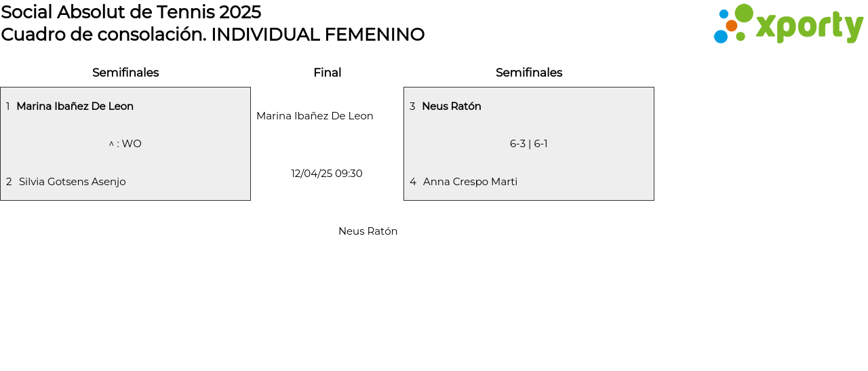Select the Semifinales heading above Neus Ratón's match
The width and height of the screenshot is (868, 371).
click(x=529, y=73)
